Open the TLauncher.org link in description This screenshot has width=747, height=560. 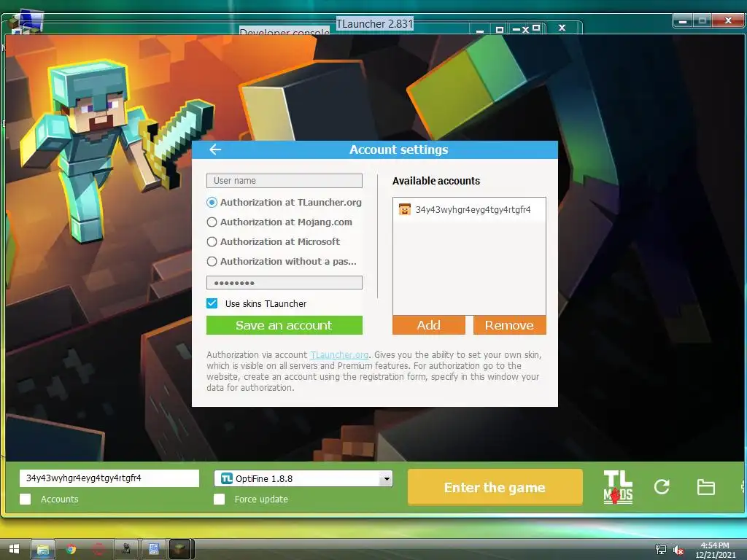point(339,355)
